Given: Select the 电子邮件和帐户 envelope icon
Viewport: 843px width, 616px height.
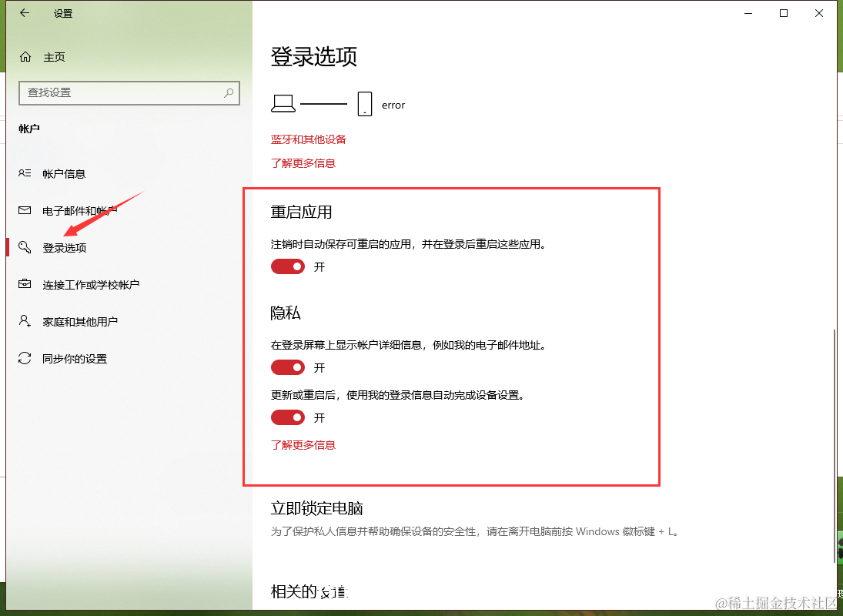Looking at the screenshot, I should pos(25,210).
